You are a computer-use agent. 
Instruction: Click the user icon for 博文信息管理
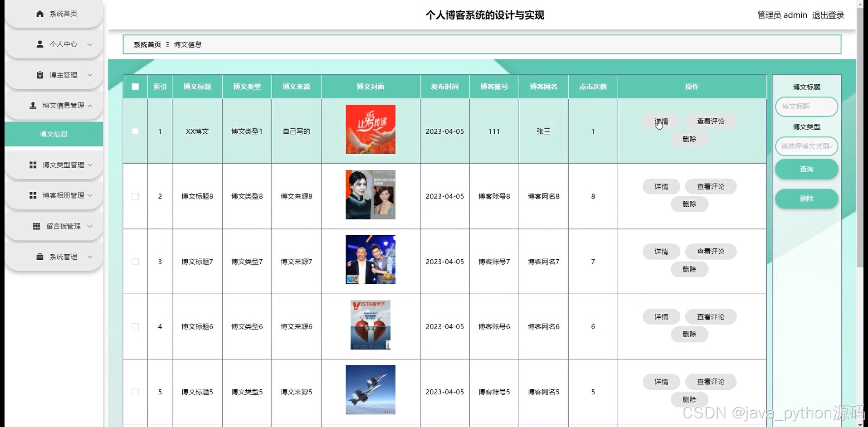click(33, 105)
